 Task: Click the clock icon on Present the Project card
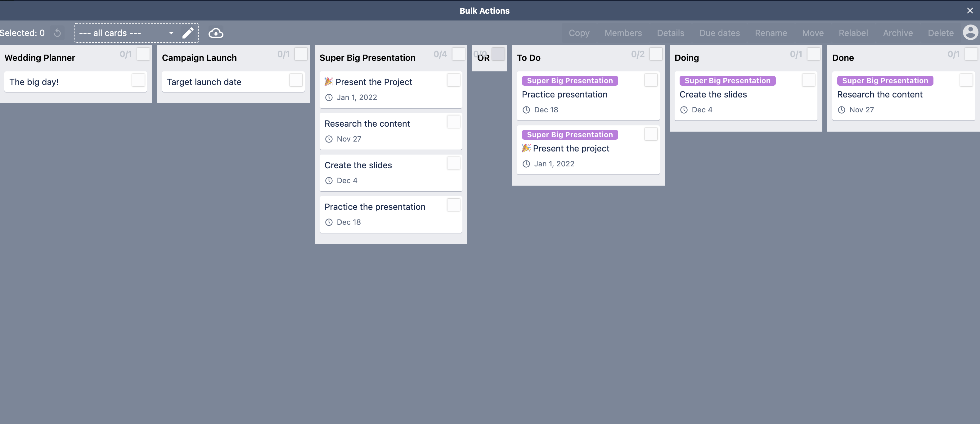pos(329,97)
